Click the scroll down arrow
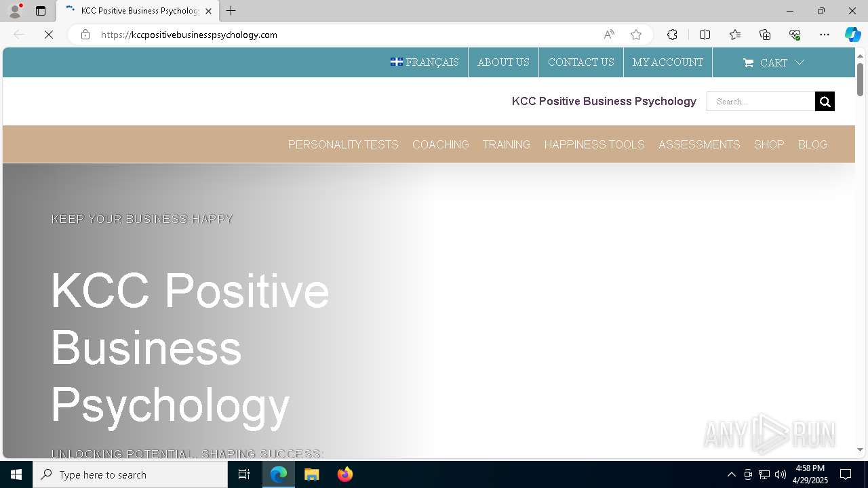Screen dimensions: 868x488 861,450
